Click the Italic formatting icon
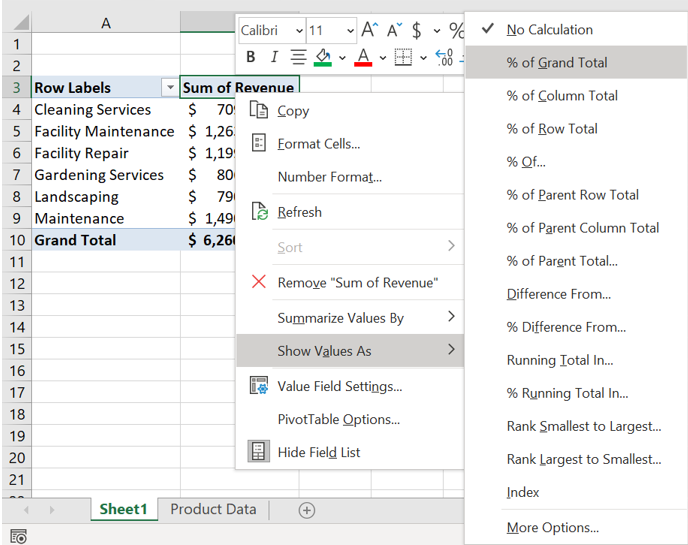The width and height of the screenshot is (688, 545). pyautogui.click(x=274, y=57)
